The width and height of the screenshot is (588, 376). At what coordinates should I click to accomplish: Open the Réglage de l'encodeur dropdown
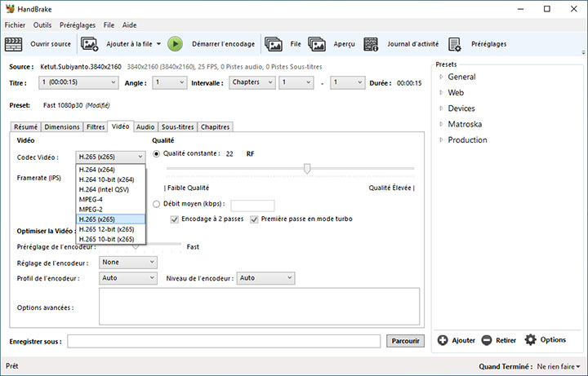127,263
